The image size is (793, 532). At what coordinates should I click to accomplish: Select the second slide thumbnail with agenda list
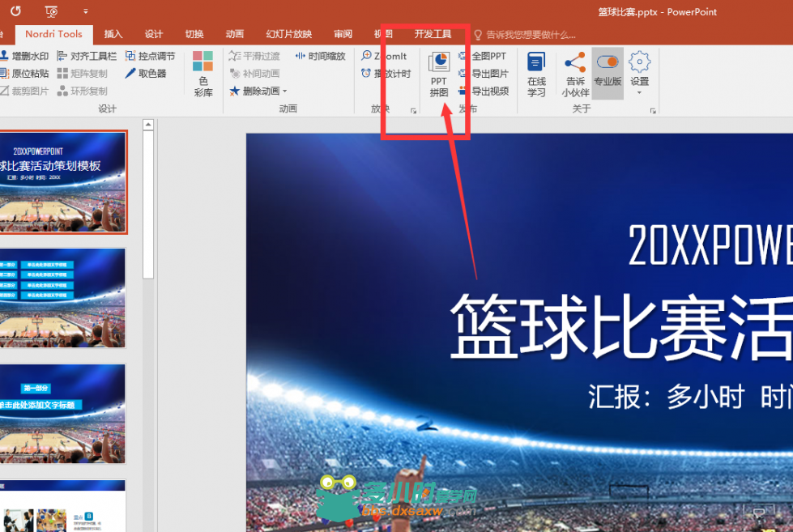tap(62, 298)
